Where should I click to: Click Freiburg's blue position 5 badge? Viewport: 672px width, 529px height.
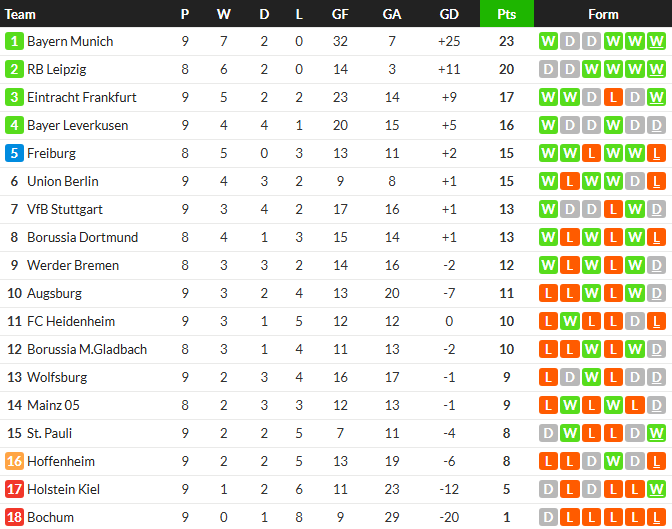coord(14,153)
